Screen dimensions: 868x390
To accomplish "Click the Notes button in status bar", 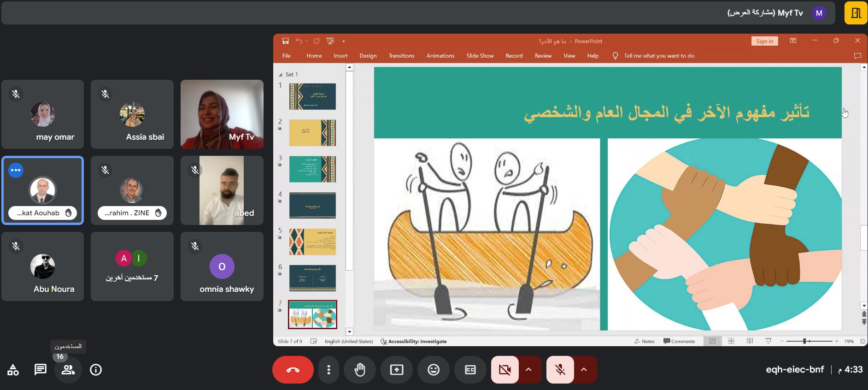I will (x=645, y=342).
